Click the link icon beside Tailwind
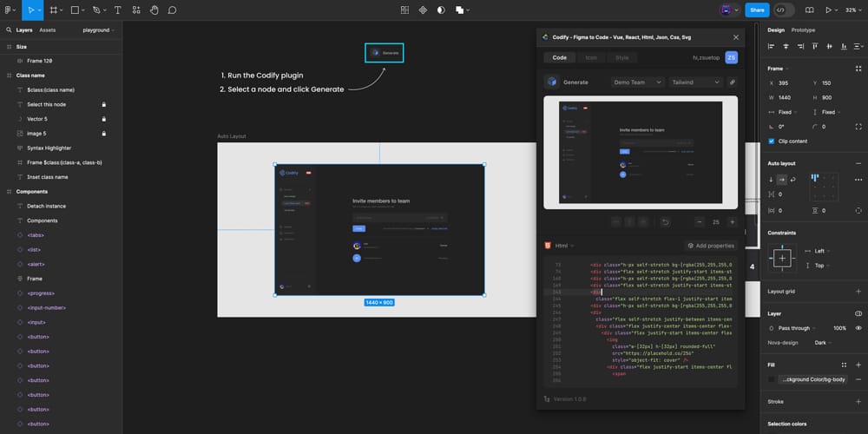The image size is (868, 434). pos(732,82)
